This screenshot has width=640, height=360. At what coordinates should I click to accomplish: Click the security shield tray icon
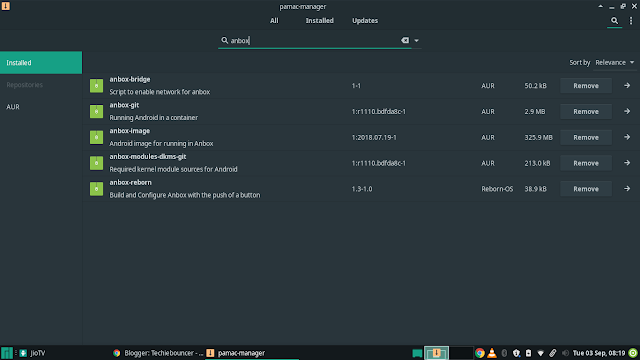(x=516, y=353)
